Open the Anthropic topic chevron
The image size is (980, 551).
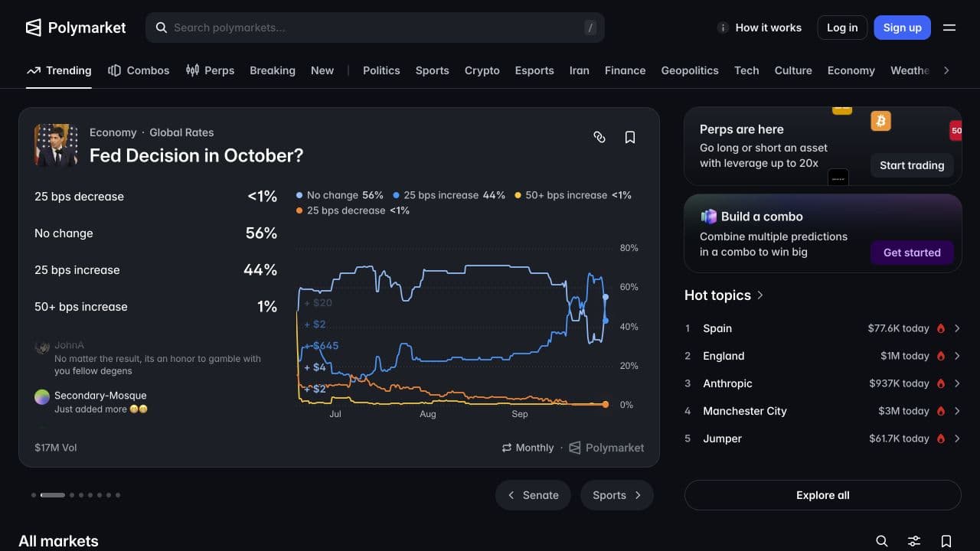point(957,383)
